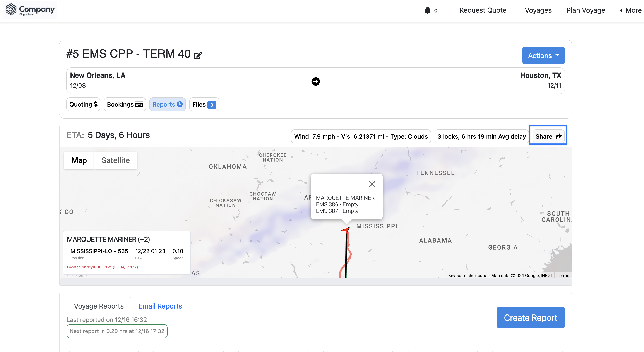The width and height of the screenshot is (644, 352).
Task: Expand the More navigation menu
Action: (x=630, y=10)
